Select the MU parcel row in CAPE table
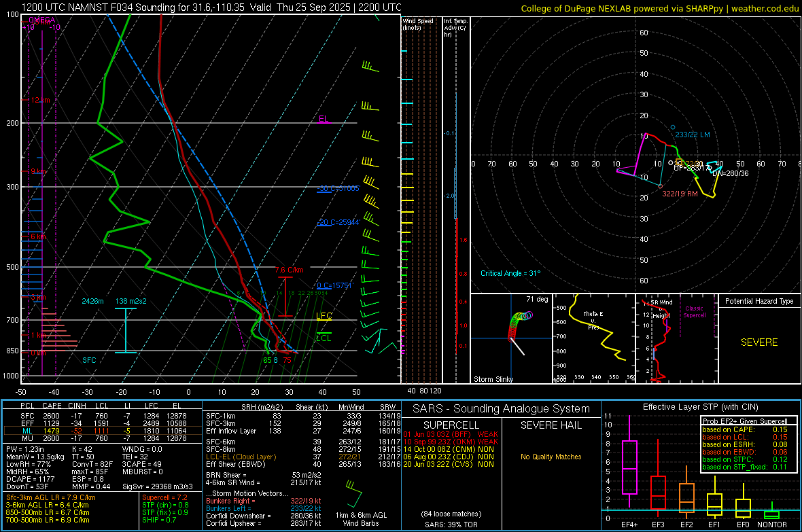802x532 pixels. 103,438
